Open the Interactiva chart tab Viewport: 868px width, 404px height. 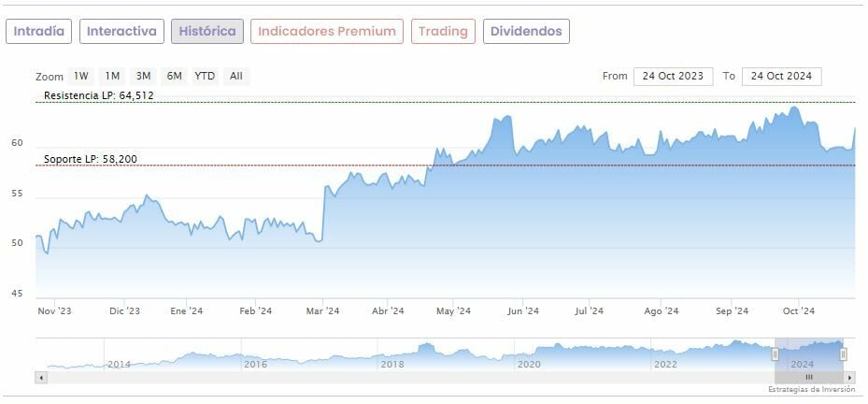point(121,31)
